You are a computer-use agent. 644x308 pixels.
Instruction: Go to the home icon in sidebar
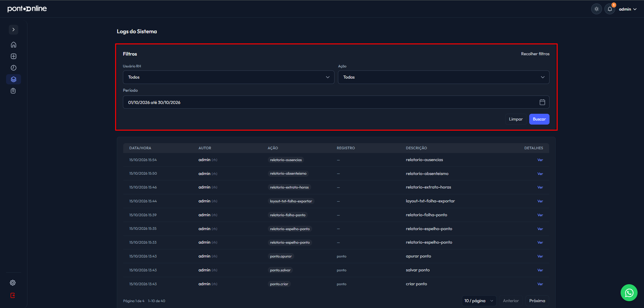point(13,45)
